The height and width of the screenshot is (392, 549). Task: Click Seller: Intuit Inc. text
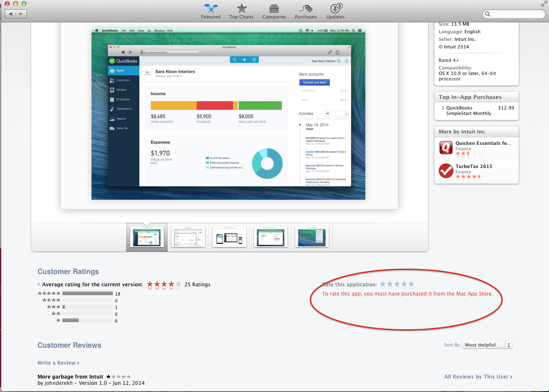(x=457, y=39)
